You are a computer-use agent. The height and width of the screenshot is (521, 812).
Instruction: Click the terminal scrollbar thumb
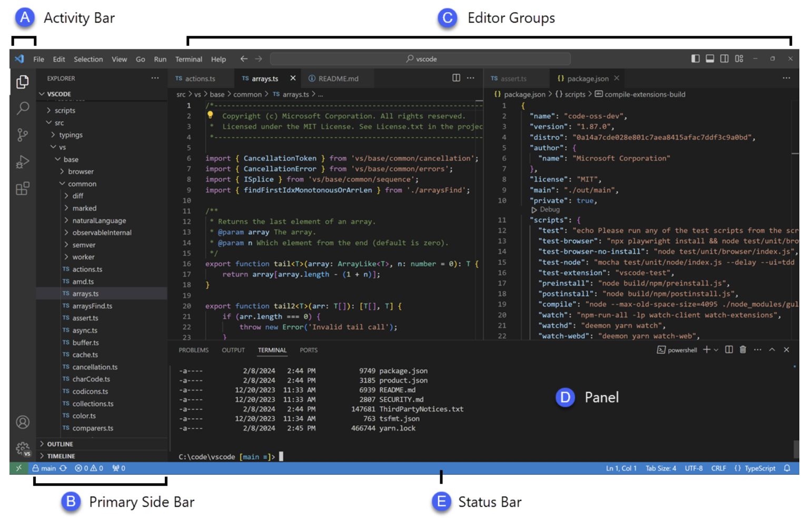point(796,449)
